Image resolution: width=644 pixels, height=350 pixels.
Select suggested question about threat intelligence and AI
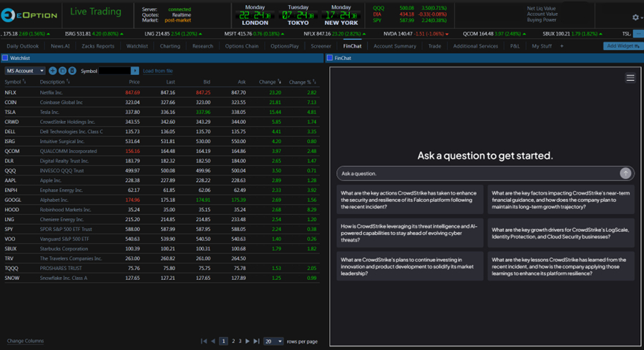click(x=410, y=233)
